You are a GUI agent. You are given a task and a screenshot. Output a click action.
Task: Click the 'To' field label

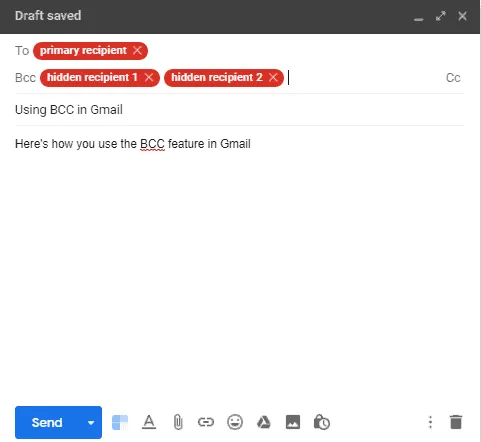22,51
